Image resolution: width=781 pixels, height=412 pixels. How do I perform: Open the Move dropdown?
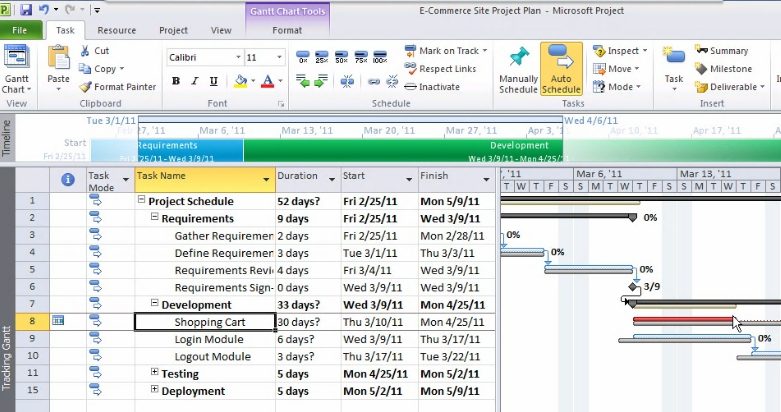[x=616, y=69]
